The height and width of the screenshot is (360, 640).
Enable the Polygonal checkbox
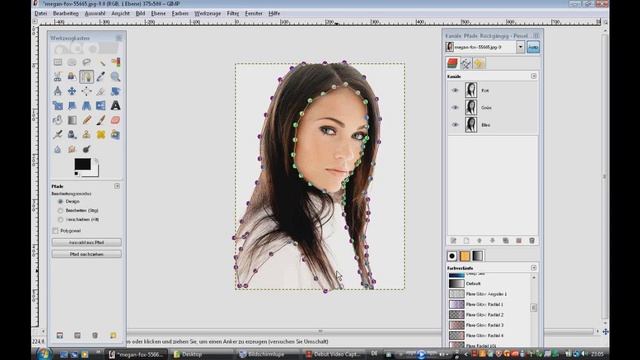tap(56, 231)
